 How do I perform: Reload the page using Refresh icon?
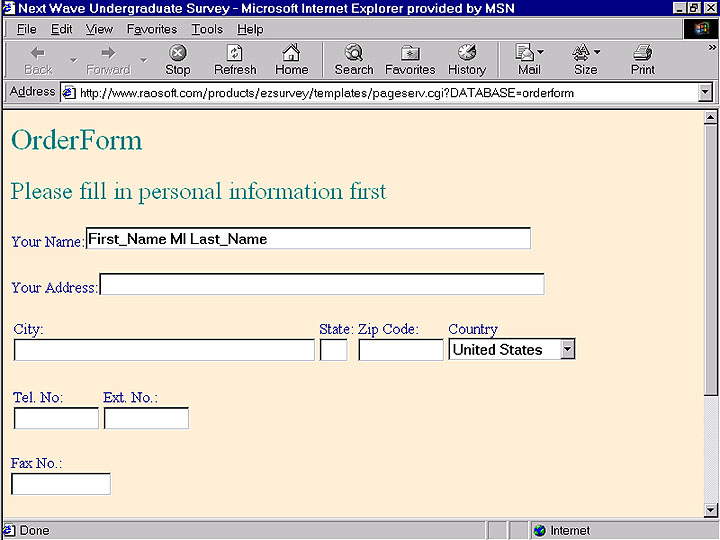point(235,61)
